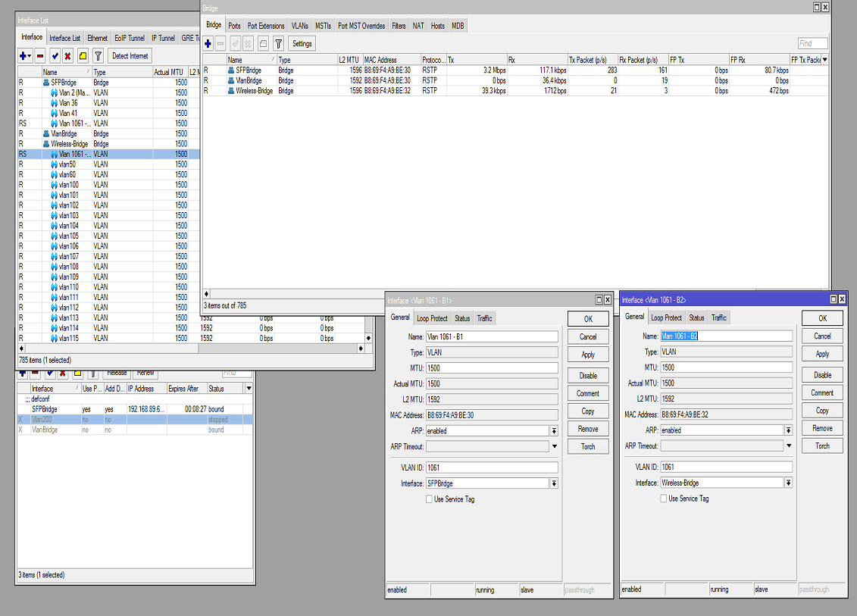Click the MAC Address column header in Bridge window

click(x=391, y=60)
